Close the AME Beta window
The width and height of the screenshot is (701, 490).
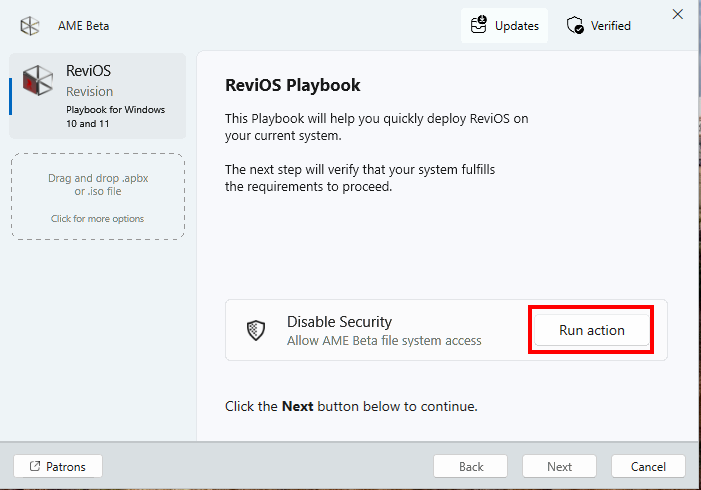point(678,14)
